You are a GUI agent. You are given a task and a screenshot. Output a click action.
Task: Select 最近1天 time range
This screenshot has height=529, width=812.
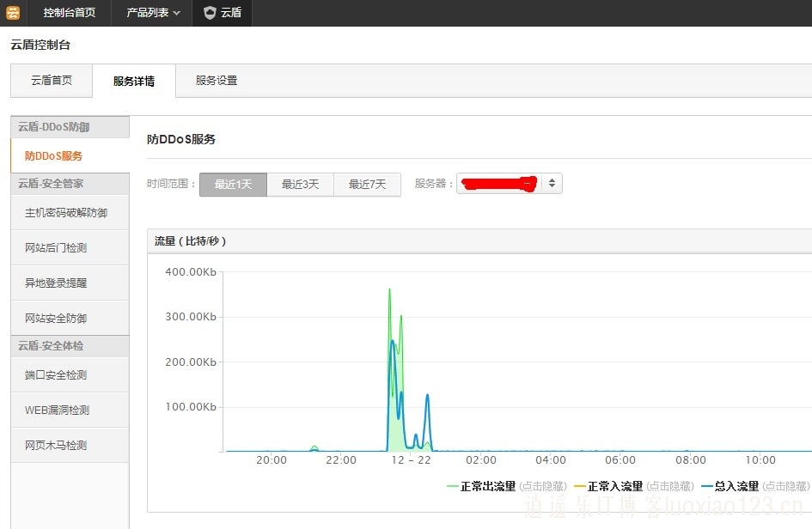233,185
